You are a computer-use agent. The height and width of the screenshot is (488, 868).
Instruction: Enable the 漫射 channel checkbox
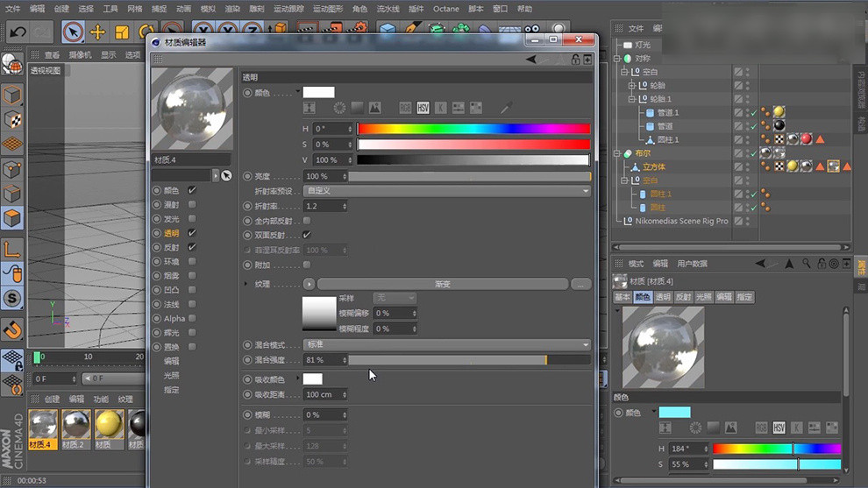tap(192, 204)
